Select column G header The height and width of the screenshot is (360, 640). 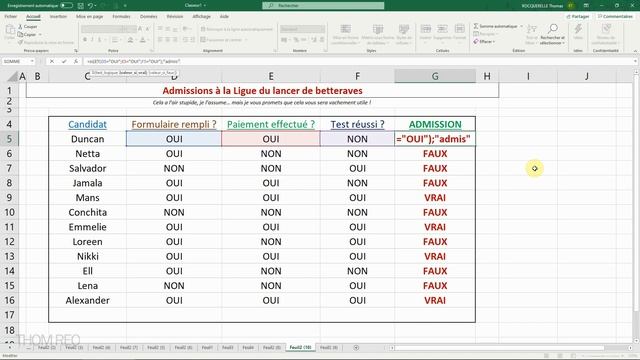coord(435,76)
